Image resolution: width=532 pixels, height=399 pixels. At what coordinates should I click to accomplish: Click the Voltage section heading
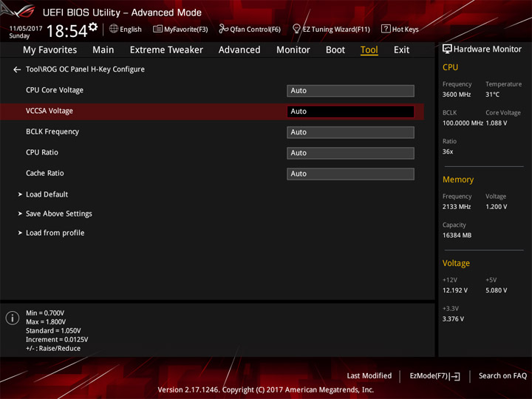(456, 263)
